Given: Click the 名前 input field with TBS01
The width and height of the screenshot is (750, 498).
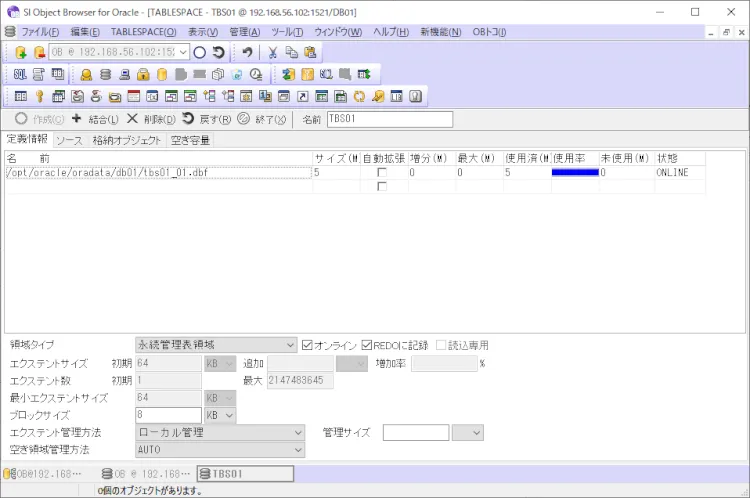Looking at the screenshot, I should click(390, 119).
